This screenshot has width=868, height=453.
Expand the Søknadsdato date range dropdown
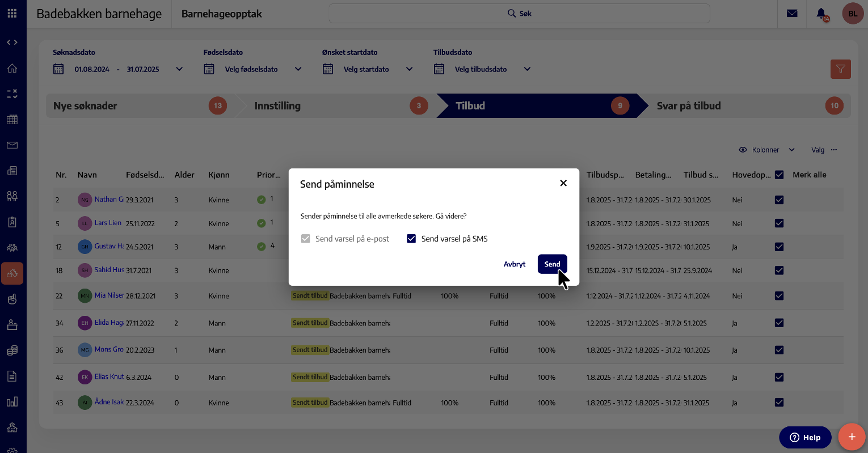point(179,69)
